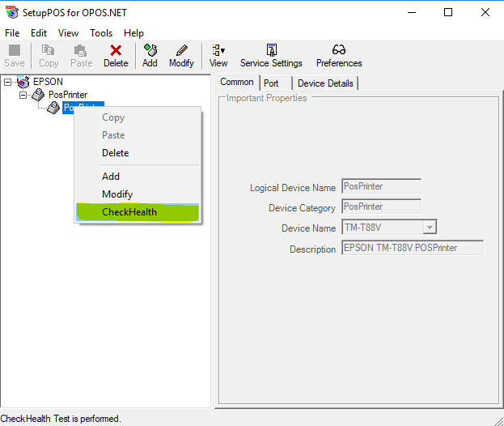Select the EPSON tree item label

pos(48,82)
